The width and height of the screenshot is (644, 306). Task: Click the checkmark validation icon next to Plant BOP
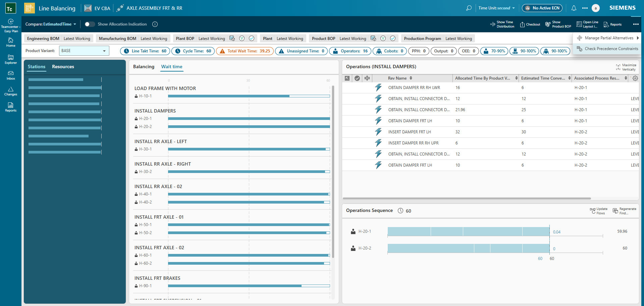252,38
